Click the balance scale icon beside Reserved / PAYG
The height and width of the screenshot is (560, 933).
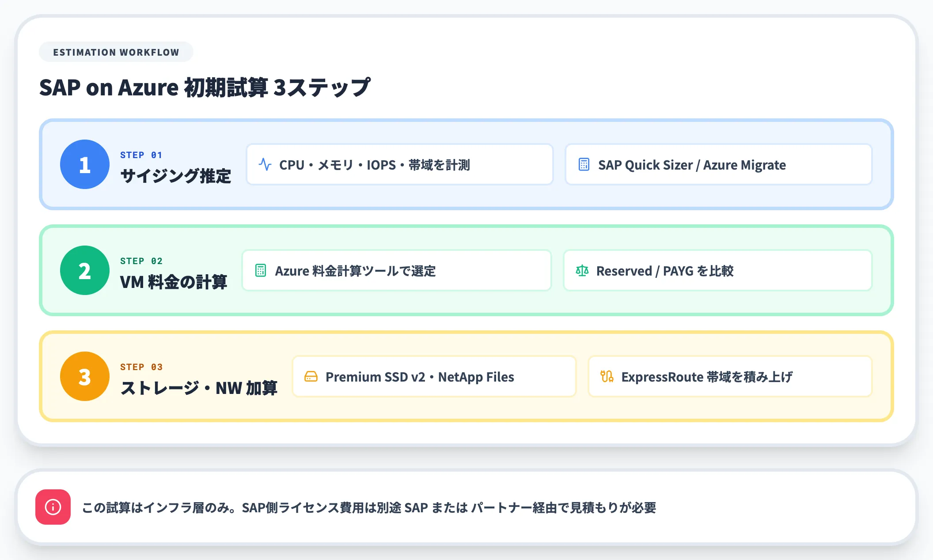click(582, 271)
